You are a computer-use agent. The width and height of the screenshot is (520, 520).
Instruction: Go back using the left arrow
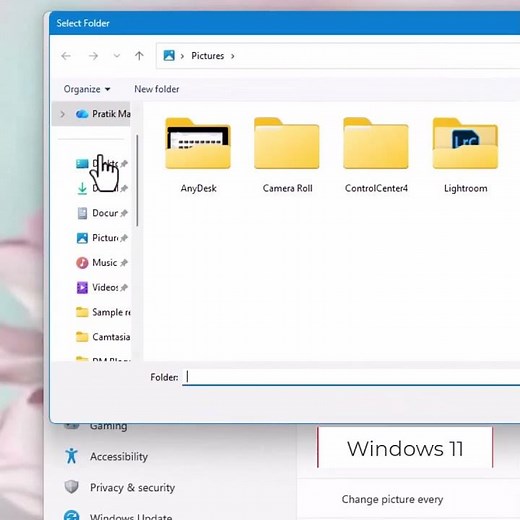(66, 56)
